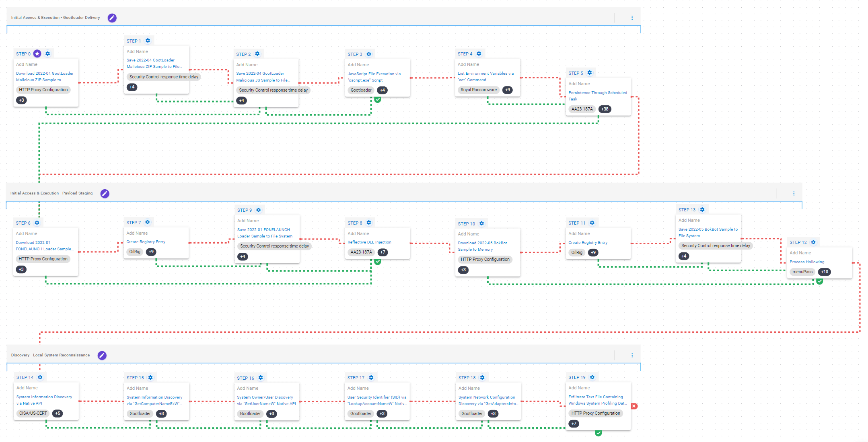This screenshot has width=868, height=442.
Task: Expand the +38 tags badge on STEP 5
Action: 605,109
